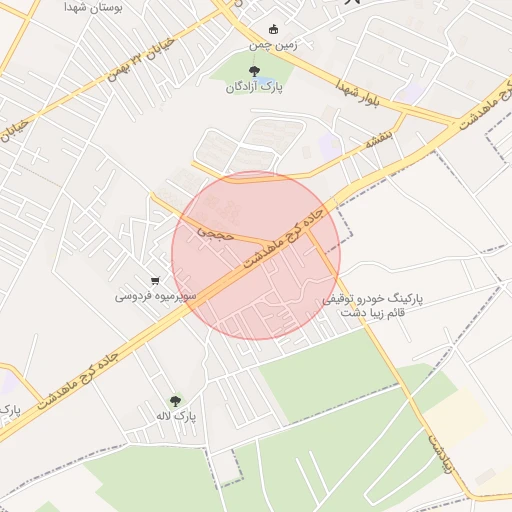
Task: Click the partially visible پارک label at left edge
Action: pos(10,410)
